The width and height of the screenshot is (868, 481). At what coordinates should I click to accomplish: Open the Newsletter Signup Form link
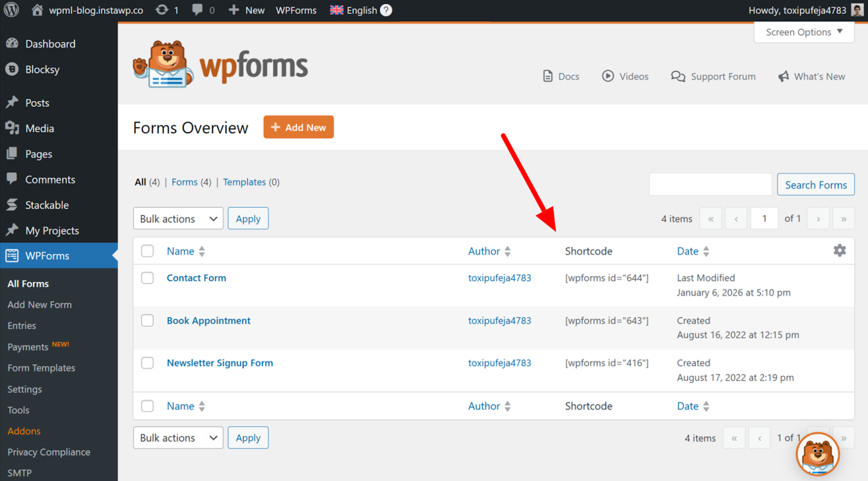pyautogui.click(x=220, y=363)
